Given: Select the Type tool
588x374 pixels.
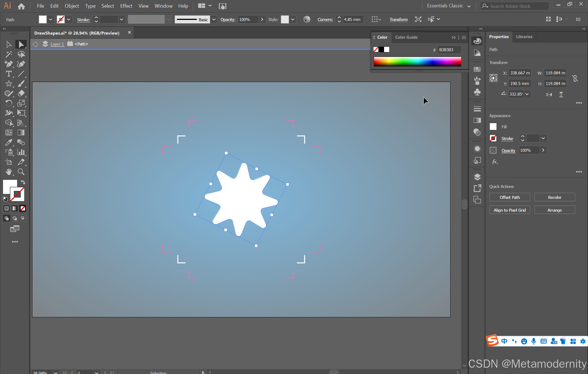Looking at the screenshot, I should 8,74.
